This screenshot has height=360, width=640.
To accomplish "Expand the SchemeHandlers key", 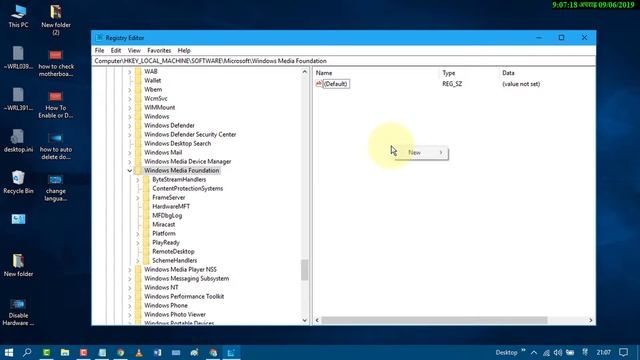I will 138,260.
